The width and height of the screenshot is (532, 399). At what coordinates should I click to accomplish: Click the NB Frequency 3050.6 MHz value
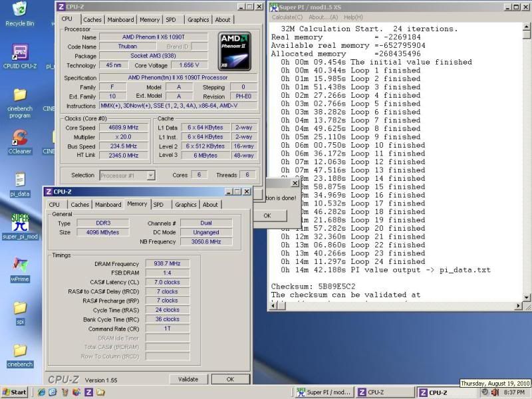click(206, 241)
